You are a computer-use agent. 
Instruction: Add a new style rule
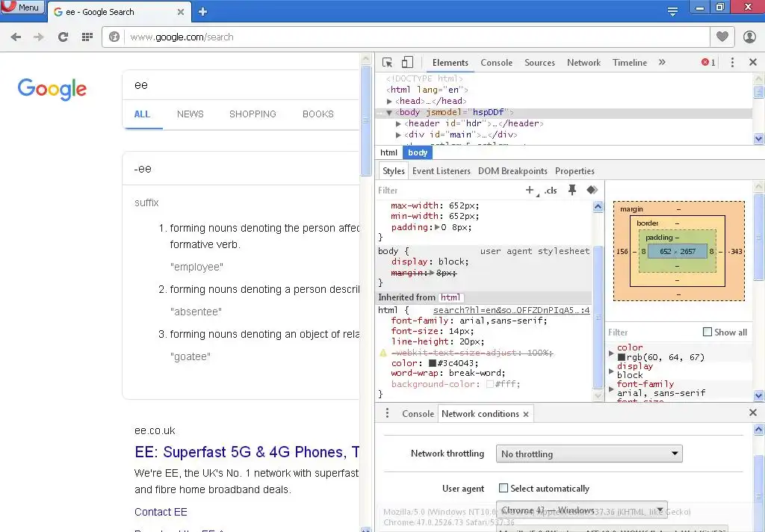pyautogui.click(x=530, y=191)
